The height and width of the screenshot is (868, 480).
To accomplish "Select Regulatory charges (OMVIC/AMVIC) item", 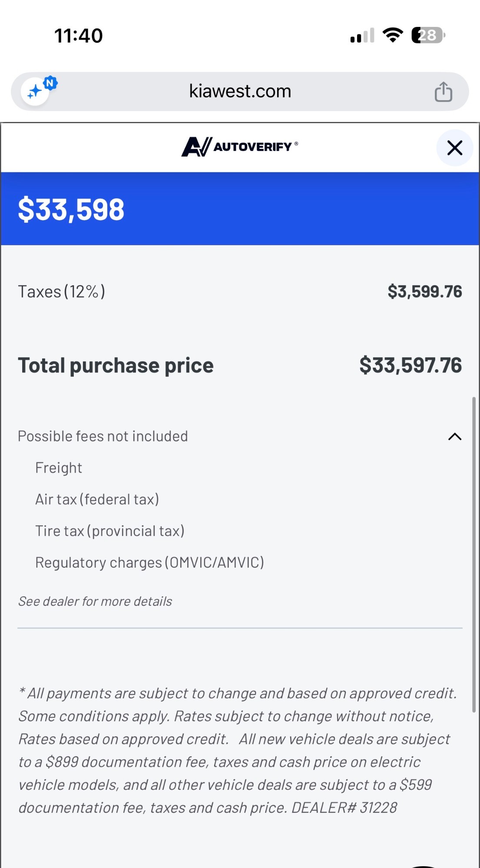I will pyautogui.click(x=150, y=563).
